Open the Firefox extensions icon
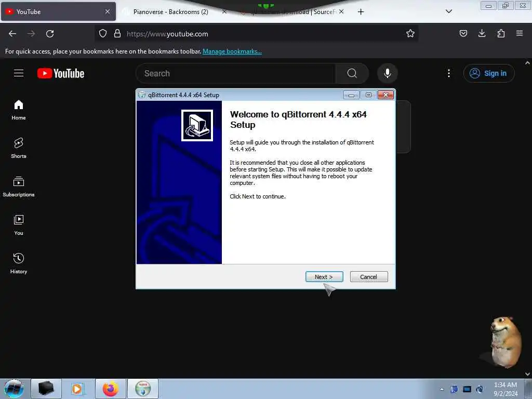Image resolution: width=532 pixels, height=399 pixels. [501, 33]
